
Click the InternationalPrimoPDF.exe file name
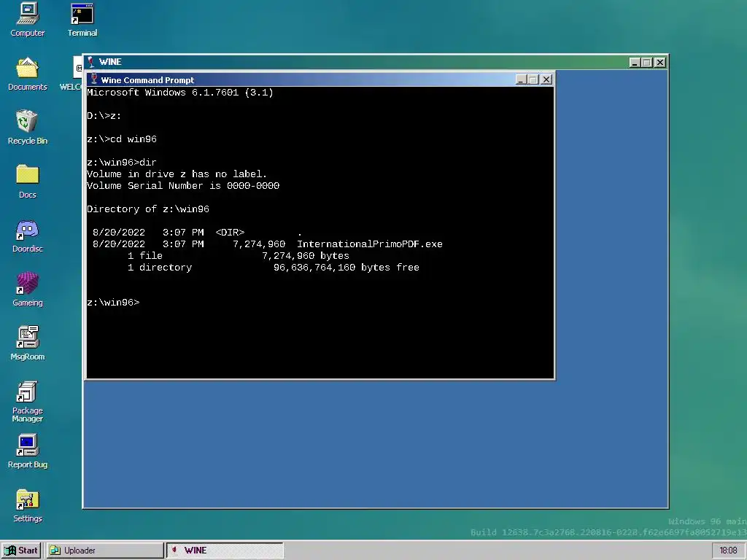pos(370,244)
